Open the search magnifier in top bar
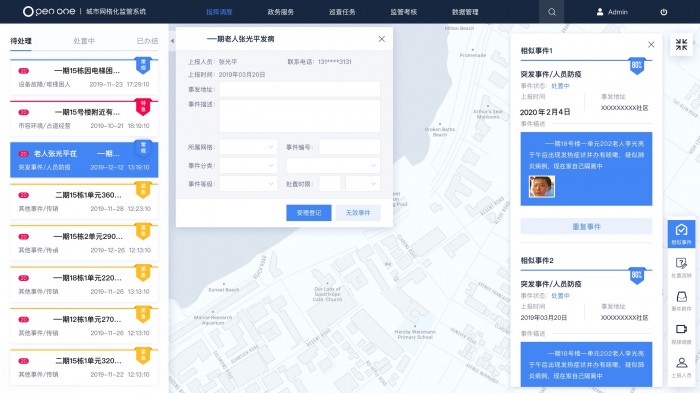This screenshot has width=700, height=393. click(552, 12)
